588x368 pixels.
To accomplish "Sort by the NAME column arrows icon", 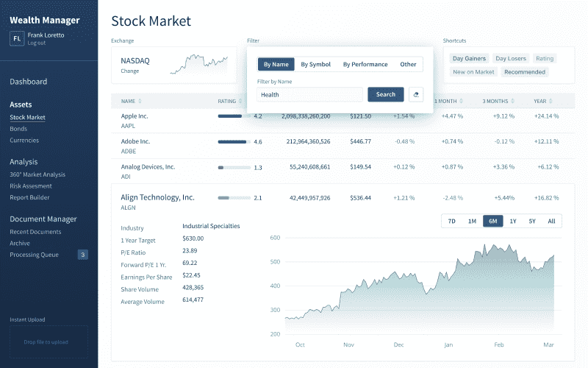I will pos(140,101).
